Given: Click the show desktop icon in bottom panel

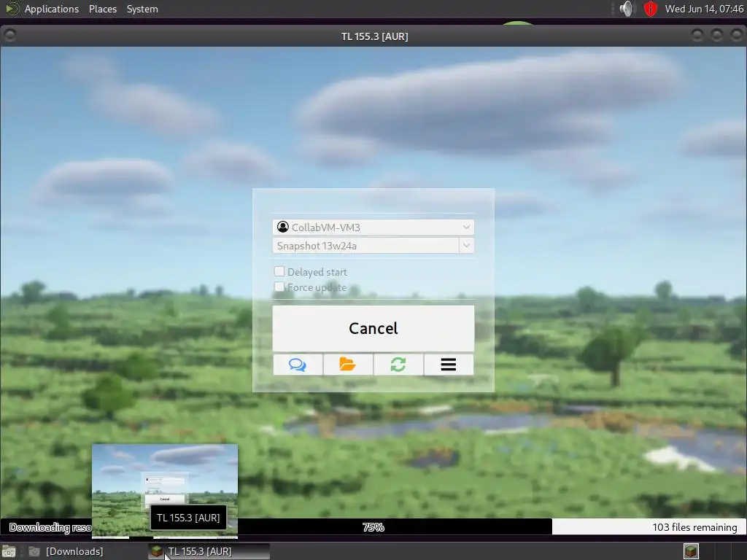Looking at the screenshot, I should tap(9, 551).
